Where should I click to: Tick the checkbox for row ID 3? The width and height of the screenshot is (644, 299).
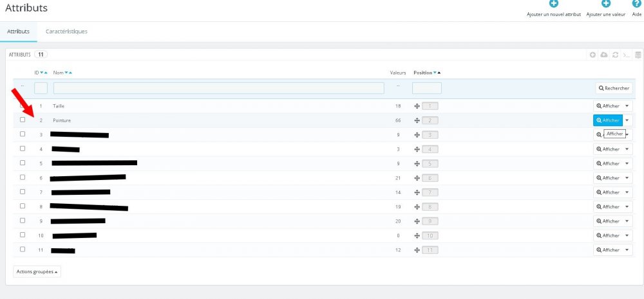point(23,134)
